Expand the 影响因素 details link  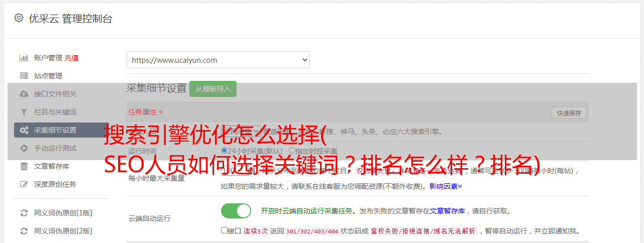pos(446,186)
